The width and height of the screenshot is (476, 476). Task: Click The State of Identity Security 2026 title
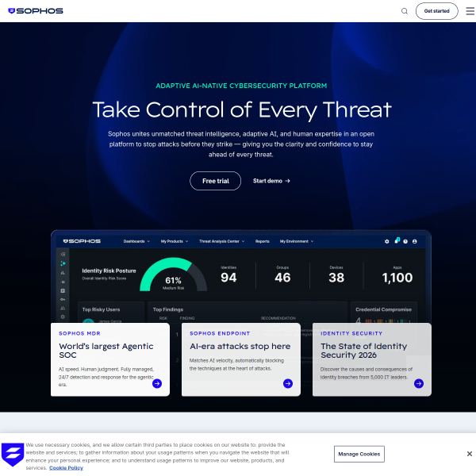(x=363, y=351)
